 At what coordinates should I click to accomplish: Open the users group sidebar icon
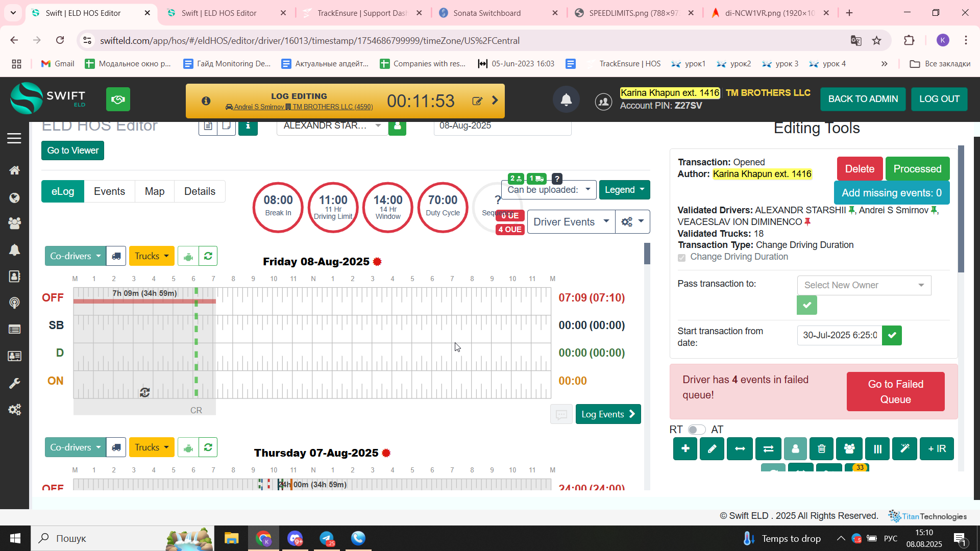click(14, 223)
